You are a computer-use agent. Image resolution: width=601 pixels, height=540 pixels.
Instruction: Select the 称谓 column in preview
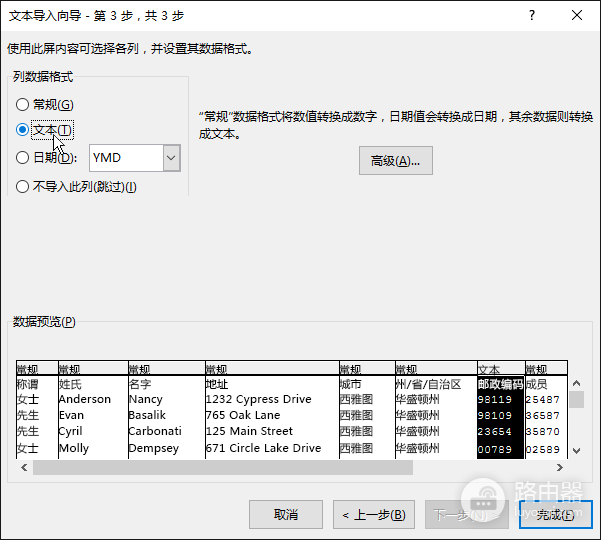point(27,384)
